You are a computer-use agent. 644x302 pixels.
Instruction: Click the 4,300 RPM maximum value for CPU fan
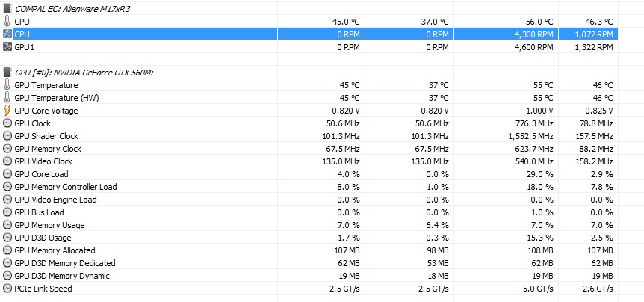(532, 34)
